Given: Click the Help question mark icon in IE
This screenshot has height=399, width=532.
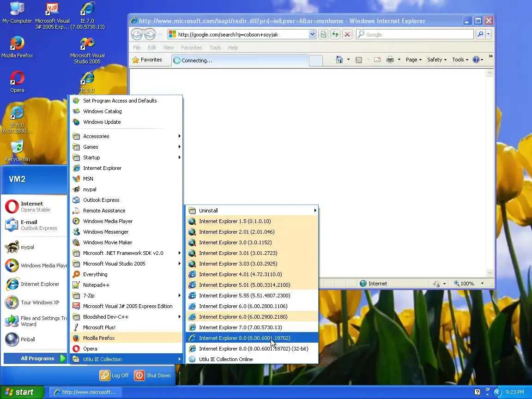Looking at the screenshot, I should point(476,60).
